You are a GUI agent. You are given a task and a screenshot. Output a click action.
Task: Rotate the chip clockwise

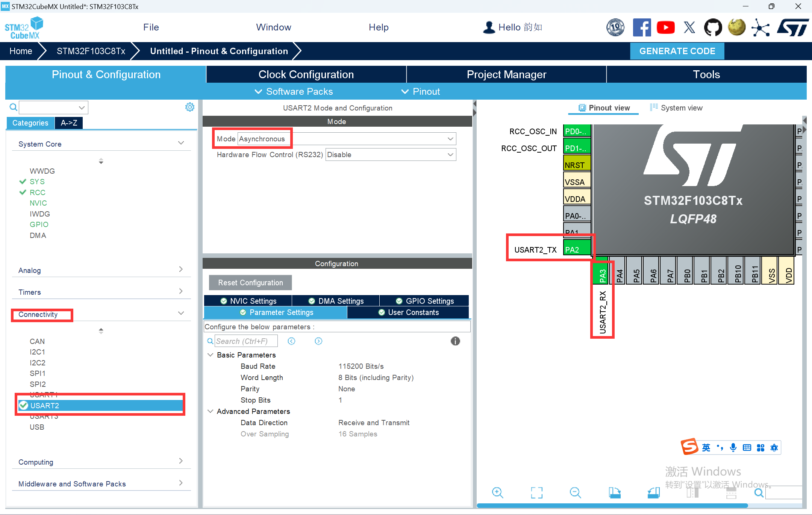click(x=615, y=492)
